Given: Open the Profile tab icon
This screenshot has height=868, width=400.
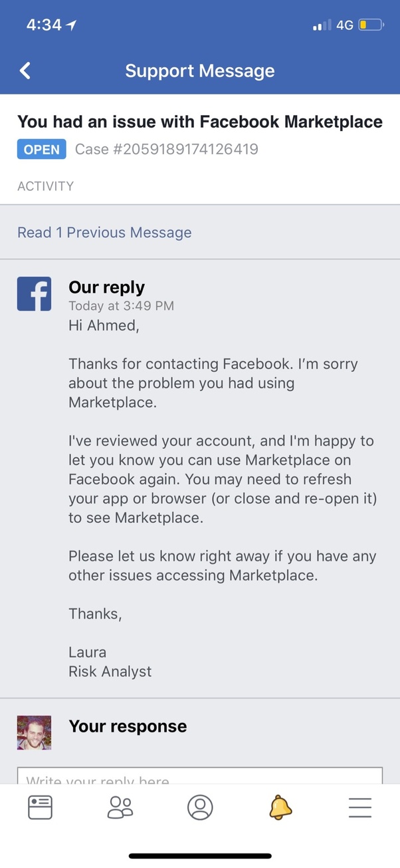Looking at the screenshot, I should pyautogui.click(x=200, y=807).
